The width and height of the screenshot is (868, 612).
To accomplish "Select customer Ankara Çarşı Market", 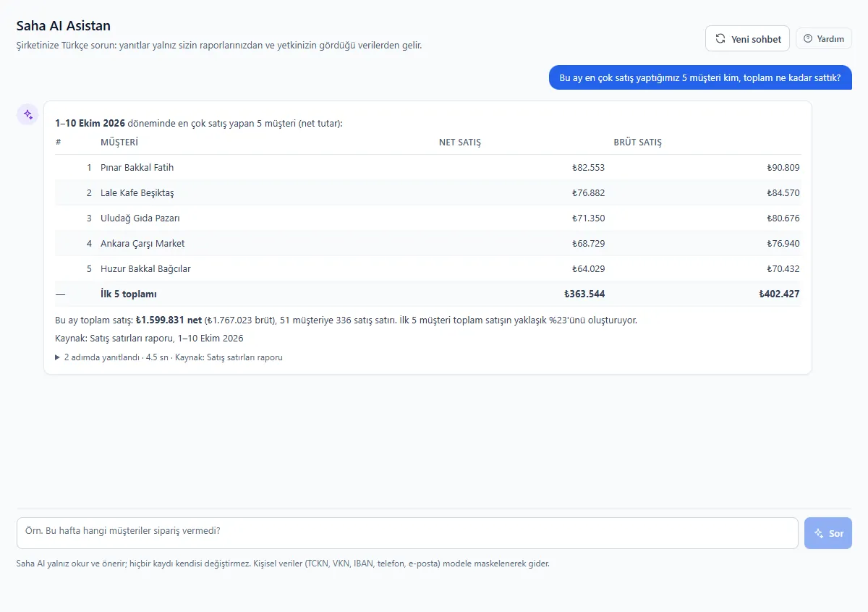I will [142, 244].
